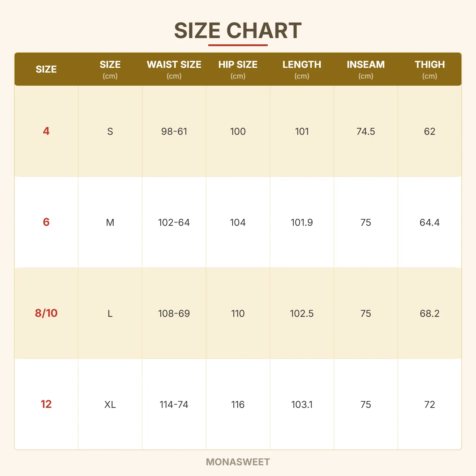Image resolution: width=476 pixels, height=476 pixels.
Task: Select the red size 6 label
Action: 46,222
